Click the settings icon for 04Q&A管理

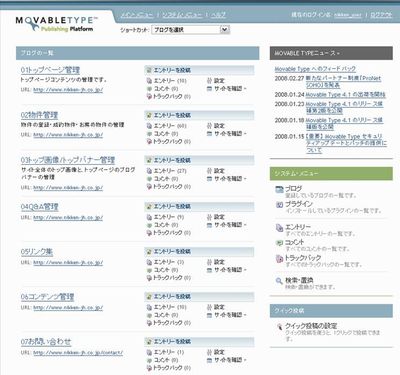[x=209, y=217]
